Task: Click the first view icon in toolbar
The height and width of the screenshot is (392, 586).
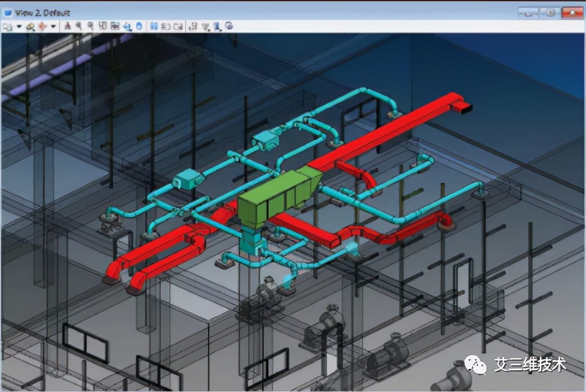Action: pyautogui.click(x=7, y=27)
